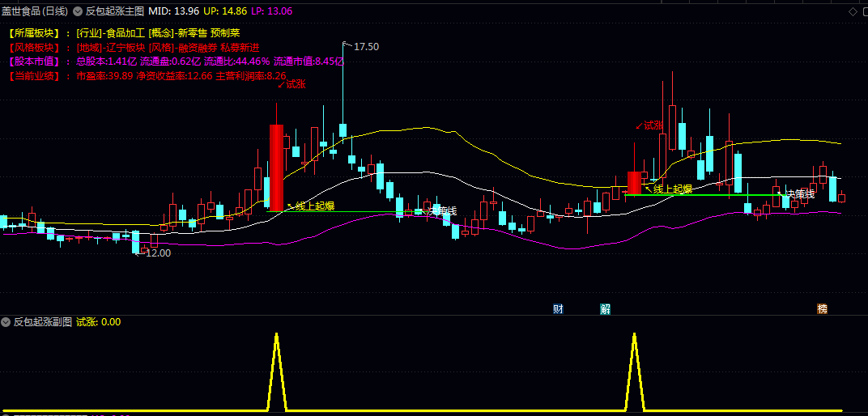Click the 12.00 low price label
This screenshot has height=416, width=868.
pyautogui.click(x=158, y=253)
